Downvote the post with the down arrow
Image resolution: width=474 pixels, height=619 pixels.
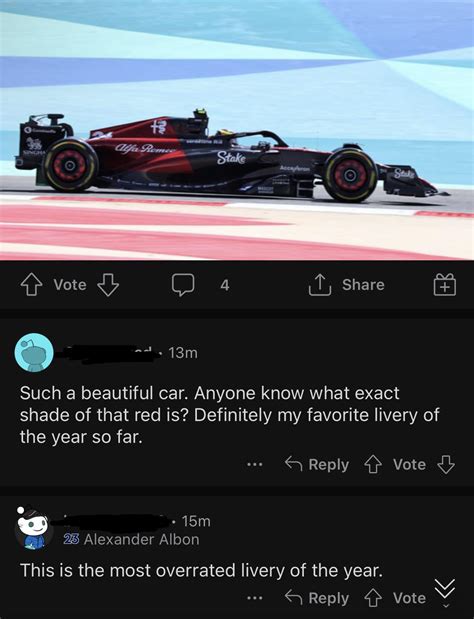point(108,285)
